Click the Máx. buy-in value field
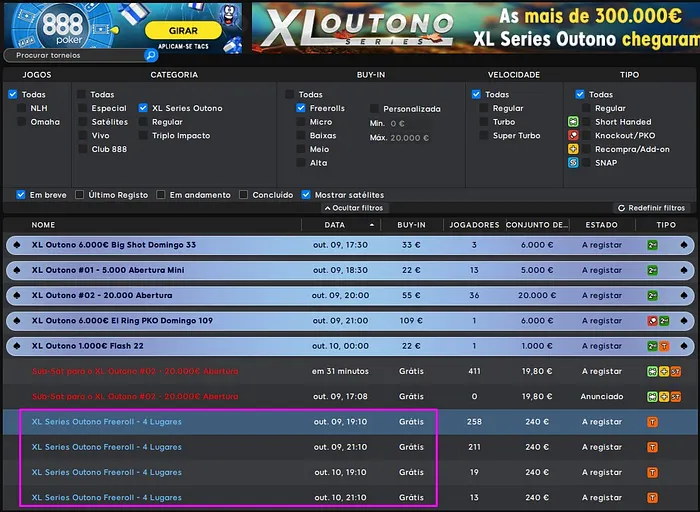This screenshot has height=512, width=700. pos(409,138)
